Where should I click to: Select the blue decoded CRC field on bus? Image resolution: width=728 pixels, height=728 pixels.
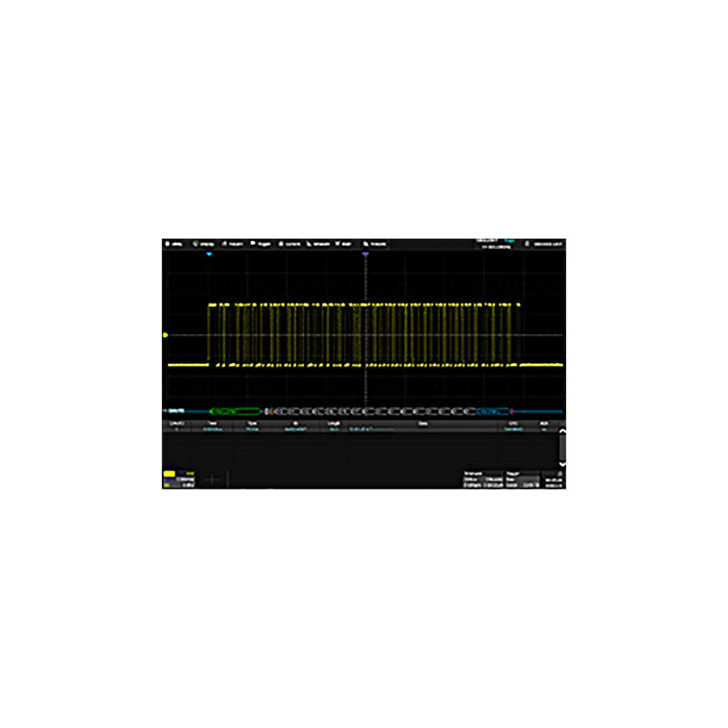click(493, 412)
